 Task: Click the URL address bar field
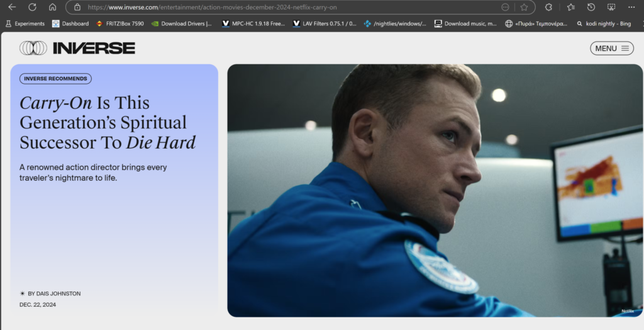tap(283, 7)
